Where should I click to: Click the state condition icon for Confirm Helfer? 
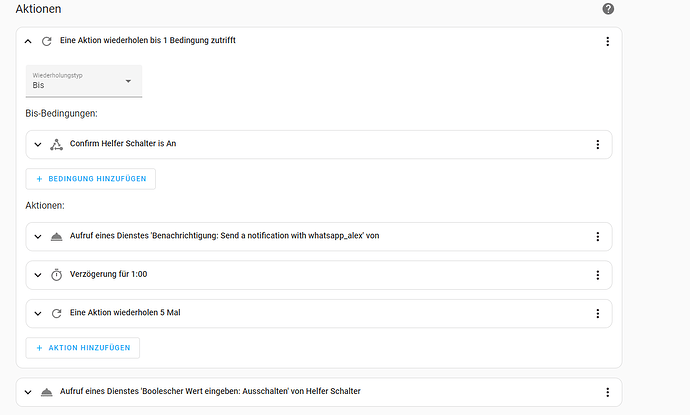(56, 144)
